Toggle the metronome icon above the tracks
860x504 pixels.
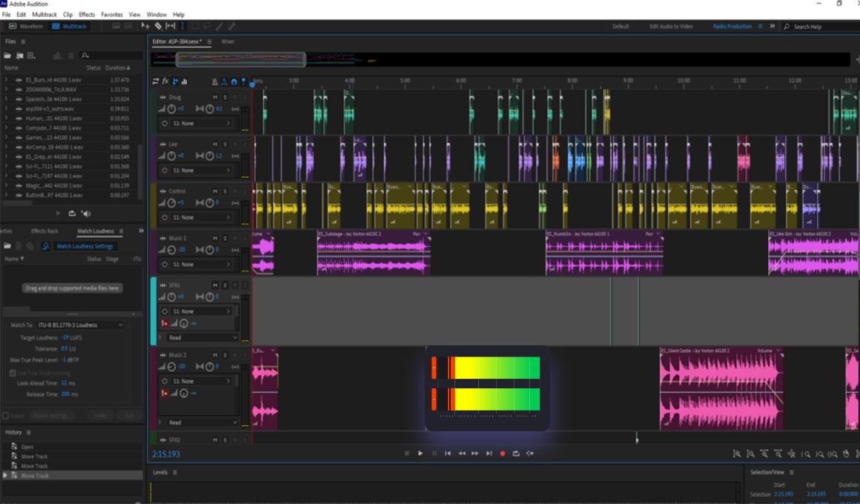pos(214,82)
